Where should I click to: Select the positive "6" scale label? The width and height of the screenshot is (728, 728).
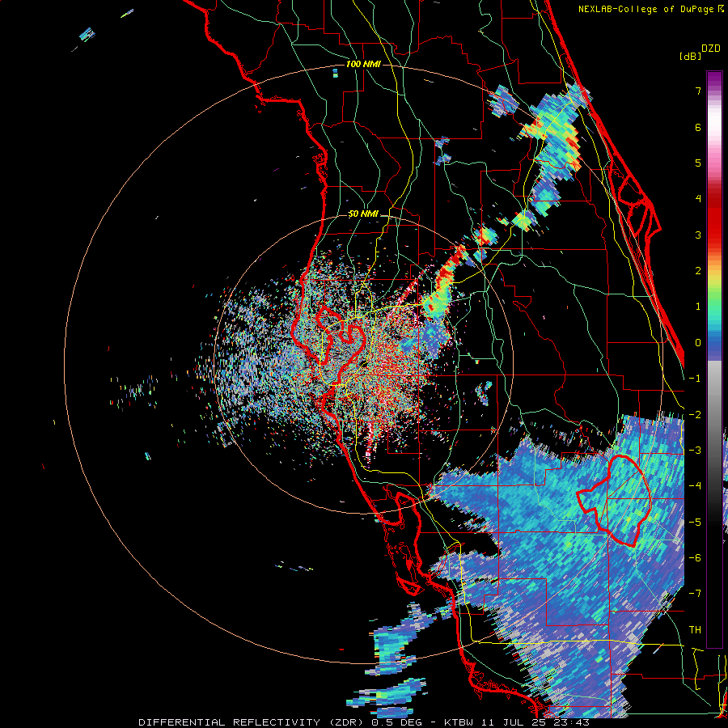coord(698,127)
